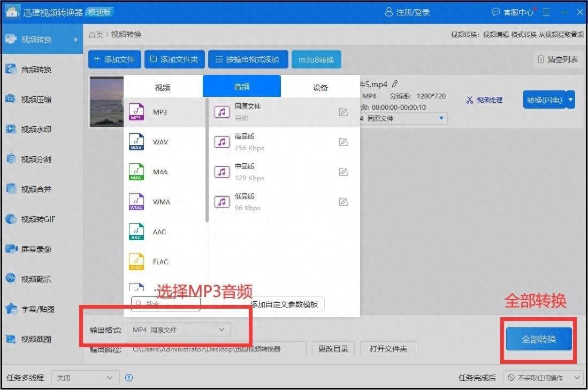Open 视频处理 for the file

tap(484, 100)
